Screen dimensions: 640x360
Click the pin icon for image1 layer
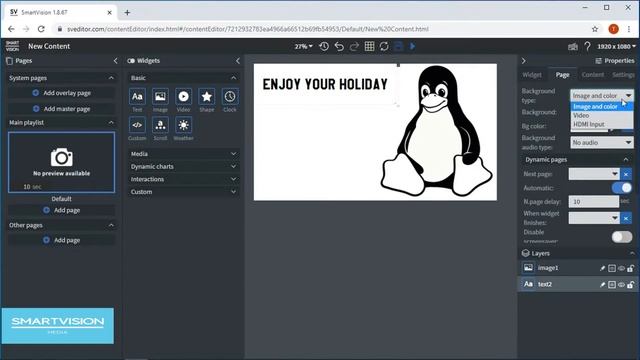pos(602,268)
